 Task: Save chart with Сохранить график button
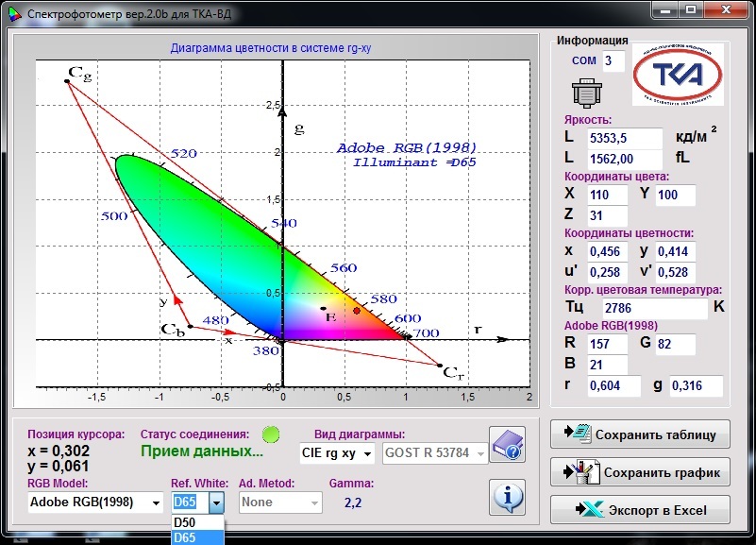tap(640, 472)
